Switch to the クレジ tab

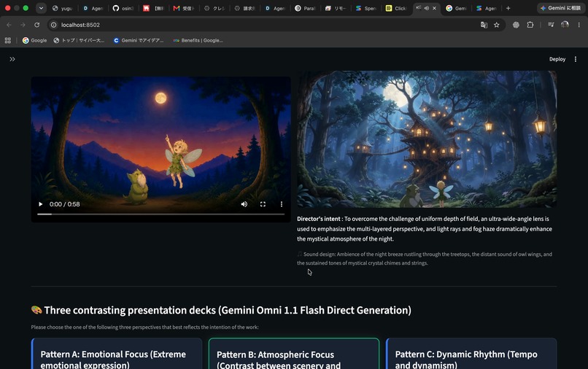pos(214,8)
